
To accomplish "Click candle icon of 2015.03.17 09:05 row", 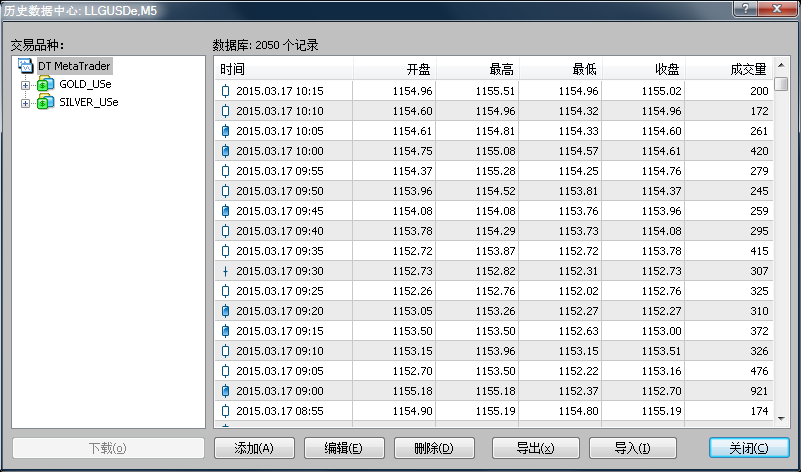I will [x=225, y=371].
